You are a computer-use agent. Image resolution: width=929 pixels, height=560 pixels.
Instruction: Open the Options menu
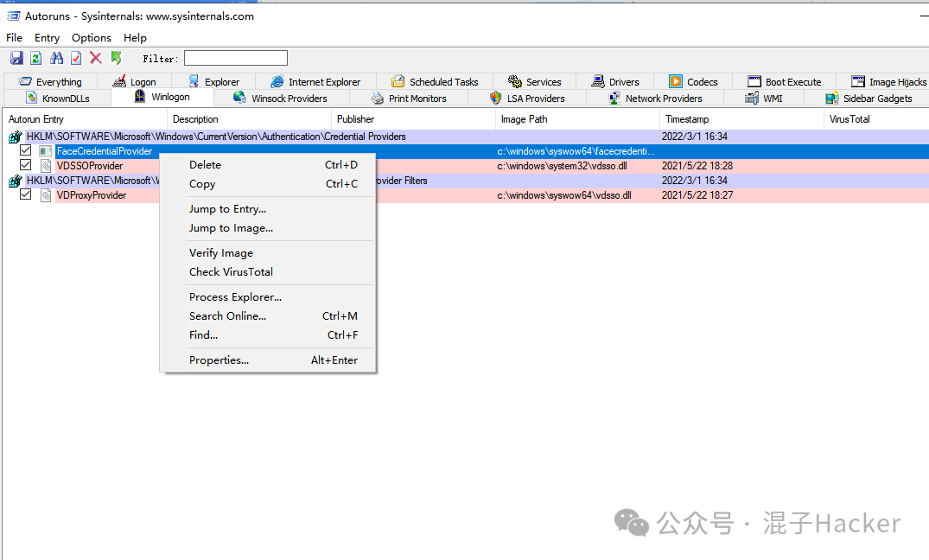(x=91, y=37)
